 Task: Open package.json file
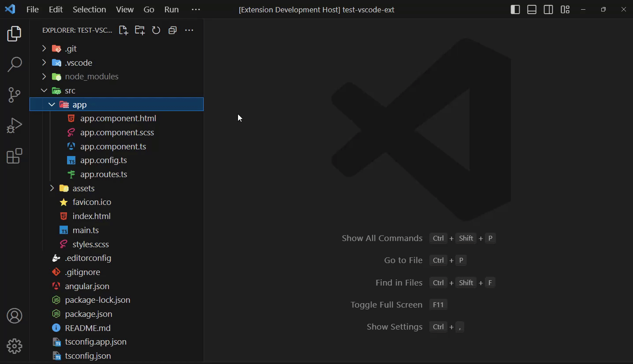tap(116, 314)
